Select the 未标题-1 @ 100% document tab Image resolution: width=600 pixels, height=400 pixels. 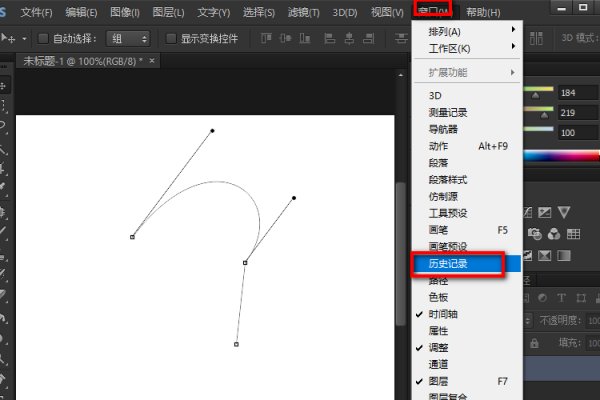coord(88,61)
